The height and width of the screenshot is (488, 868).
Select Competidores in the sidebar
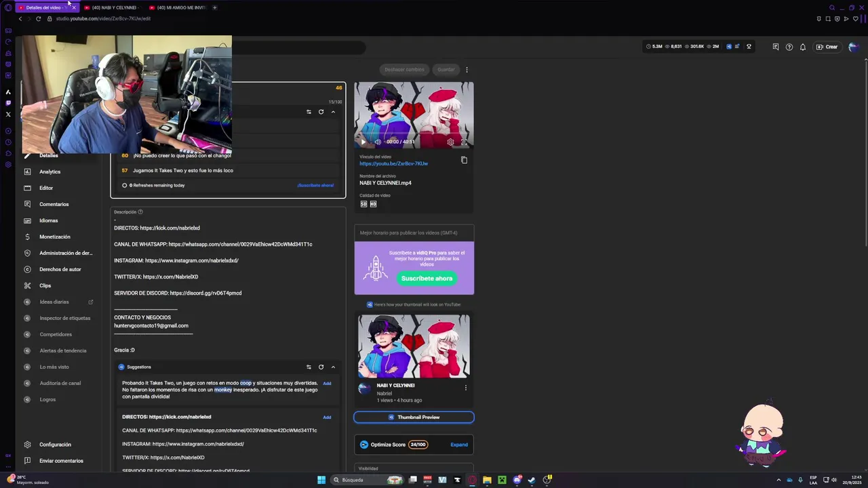point(56,334)
